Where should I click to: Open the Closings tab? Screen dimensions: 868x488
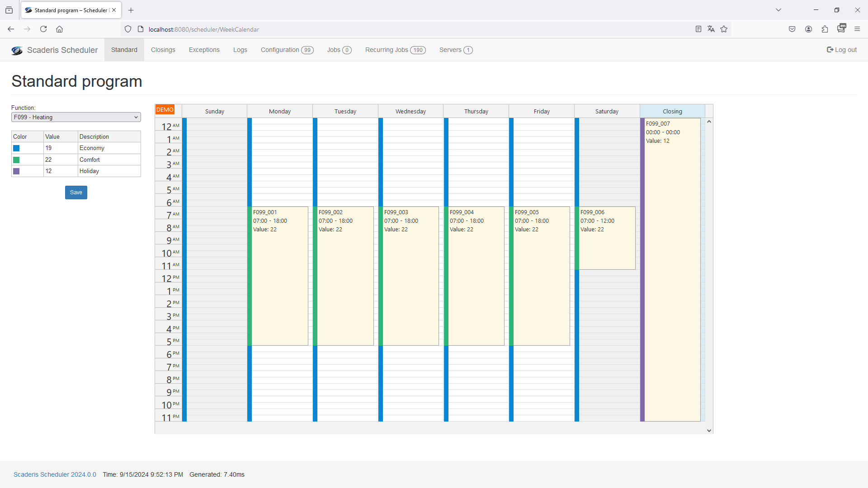163,50
